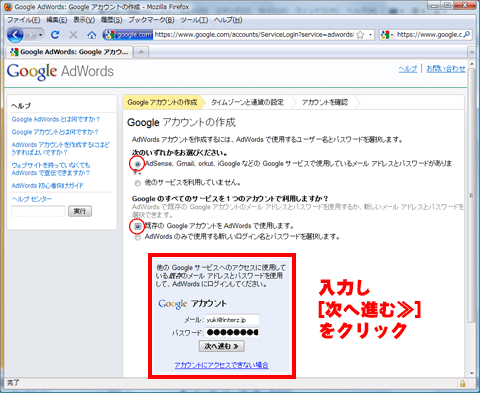Select radio AdWords のみで使用する新しいログイン名
Viewport: 480px width, 393px height.
137,237
